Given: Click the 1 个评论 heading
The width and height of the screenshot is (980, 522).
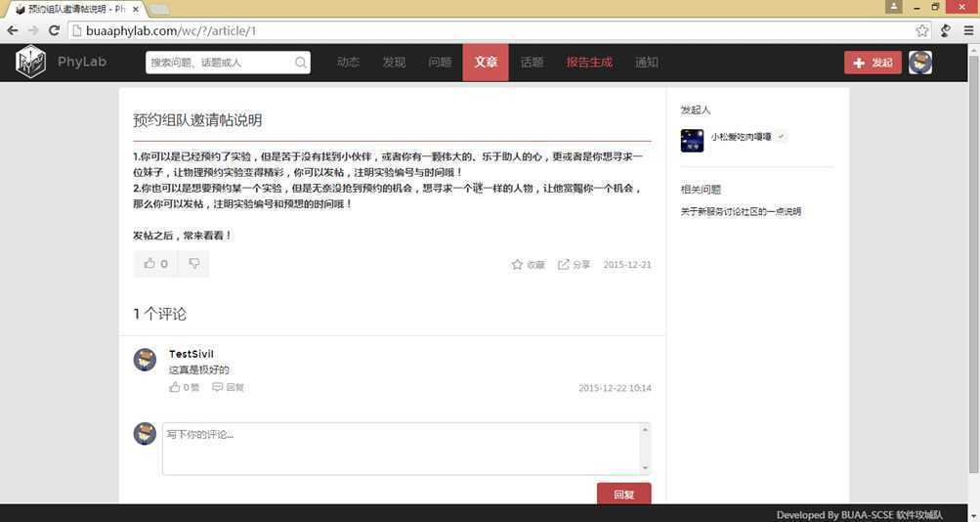Looking at the screenshot, I should click(x=159, y=314).
